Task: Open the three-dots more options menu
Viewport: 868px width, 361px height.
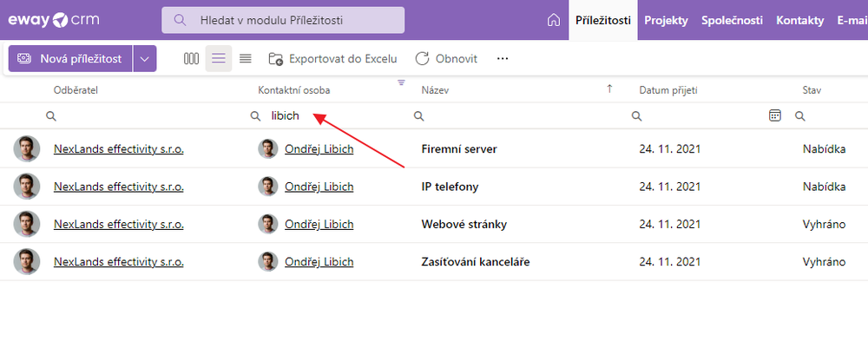Action: 503,59
